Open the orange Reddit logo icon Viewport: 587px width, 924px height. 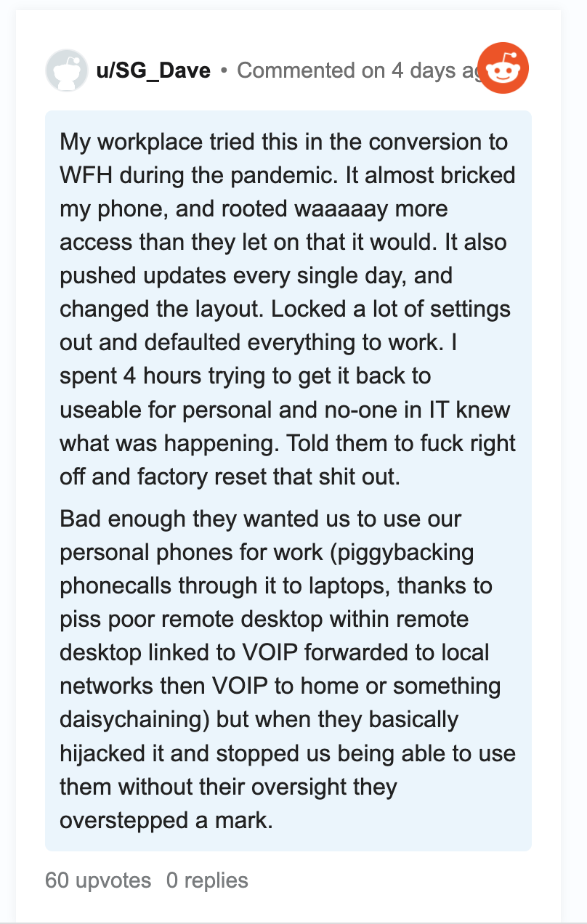(503, 70)
